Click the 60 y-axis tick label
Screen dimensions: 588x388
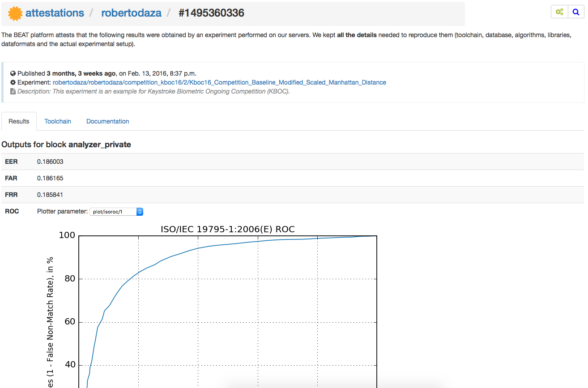pyautogui.click(x=69, y=322)
